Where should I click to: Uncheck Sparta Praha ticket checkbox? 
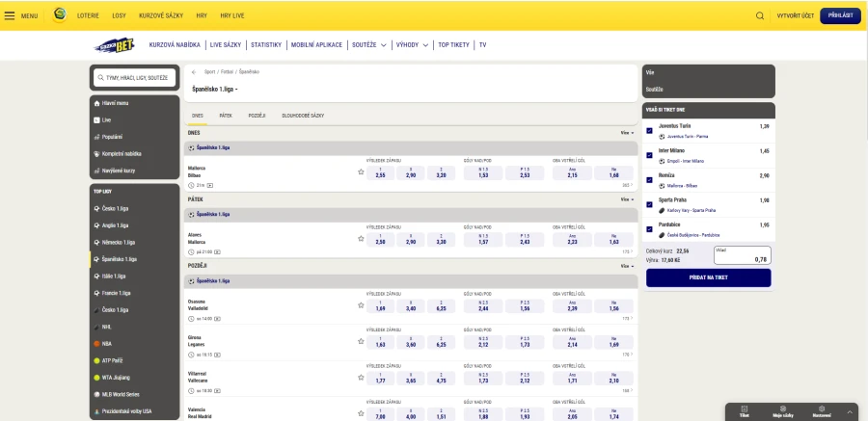click(649, 204)
